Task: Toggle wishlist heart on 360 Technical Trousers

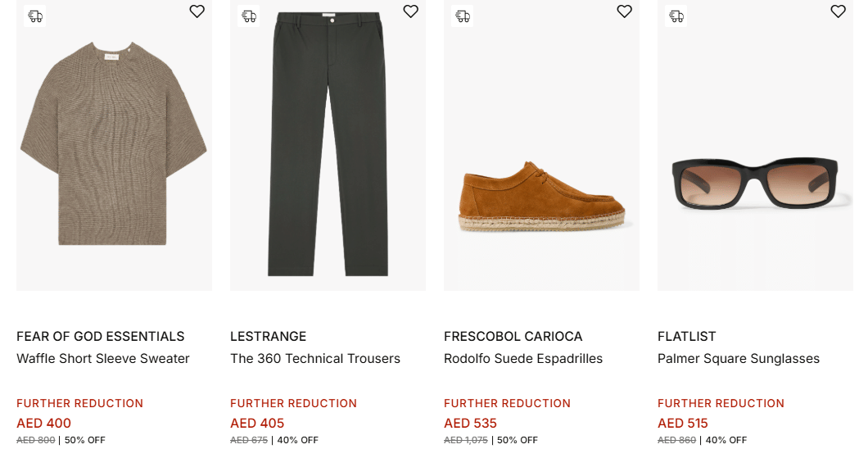Action: point(410,11)
